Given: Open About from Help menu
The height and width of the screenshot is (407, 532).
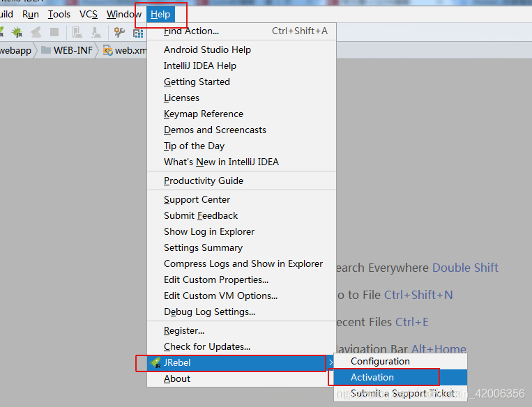Looking at the screenshot, I should click(x=241, y=379).
